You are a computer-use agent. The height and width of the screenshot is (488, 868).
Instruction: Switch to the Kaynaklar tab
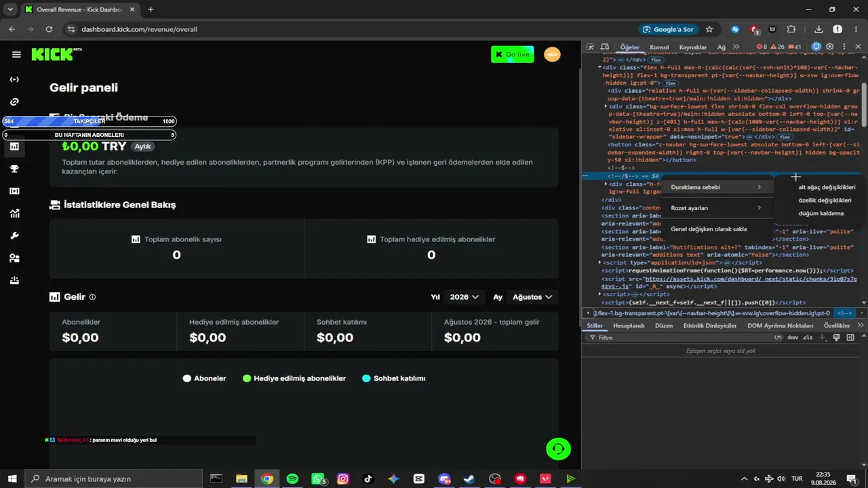(693, 47)
